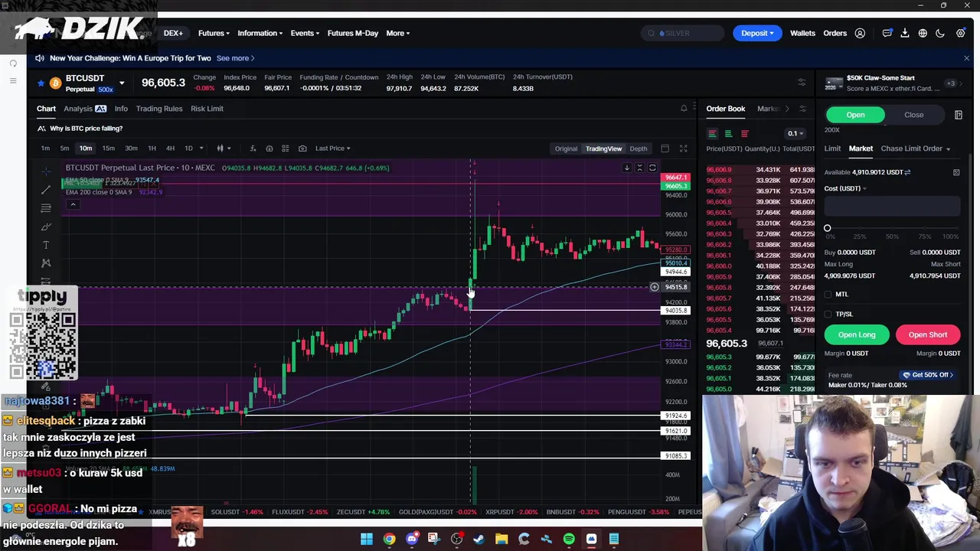Viewport: 980px width, 551px height.
Task: Select crosshair cursor tool
Action: pyautogui.click(x=46, y=171)
